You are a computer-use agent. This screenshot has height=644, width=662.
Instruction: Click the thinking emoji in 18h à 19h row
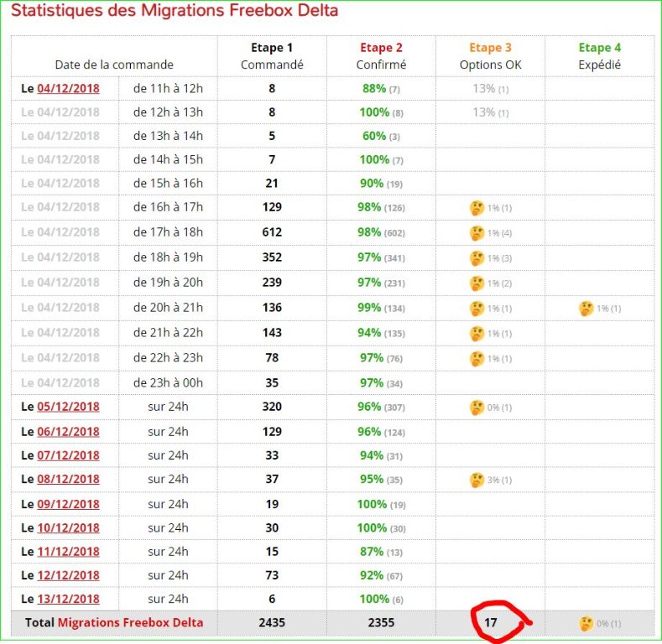point(477,257)
